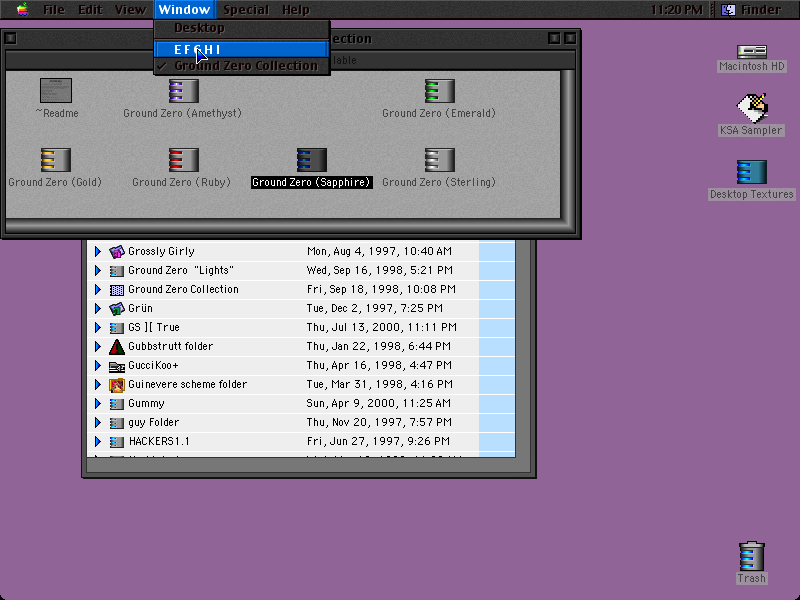Image resolution: width=800 pixels, height=600 pixels.
Task: Click the "Finder" label in menu bar
Action: pos(761,10)
